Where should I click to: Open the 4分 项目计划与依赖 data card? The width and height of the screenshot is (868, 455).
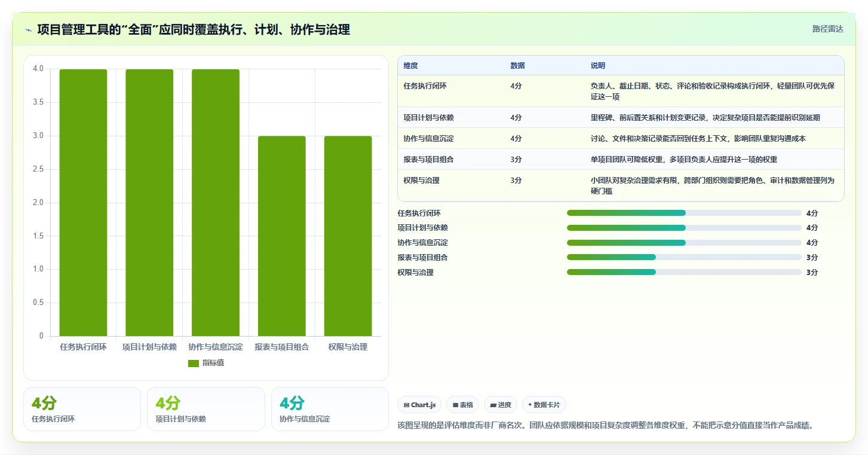point(206,409)
